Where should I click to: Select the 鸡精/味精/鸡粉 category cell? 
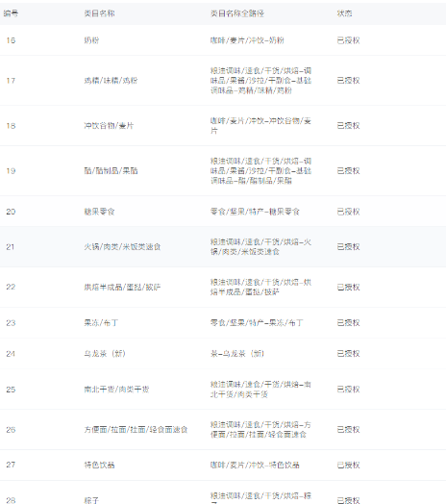click(x=111, y=81)
